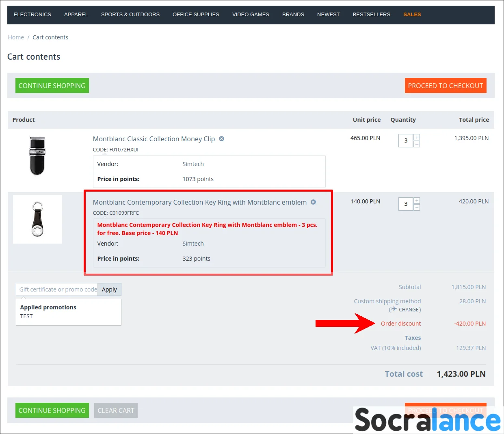Change the custom shipping method
The image size is (504, 434).
[409, 310]
